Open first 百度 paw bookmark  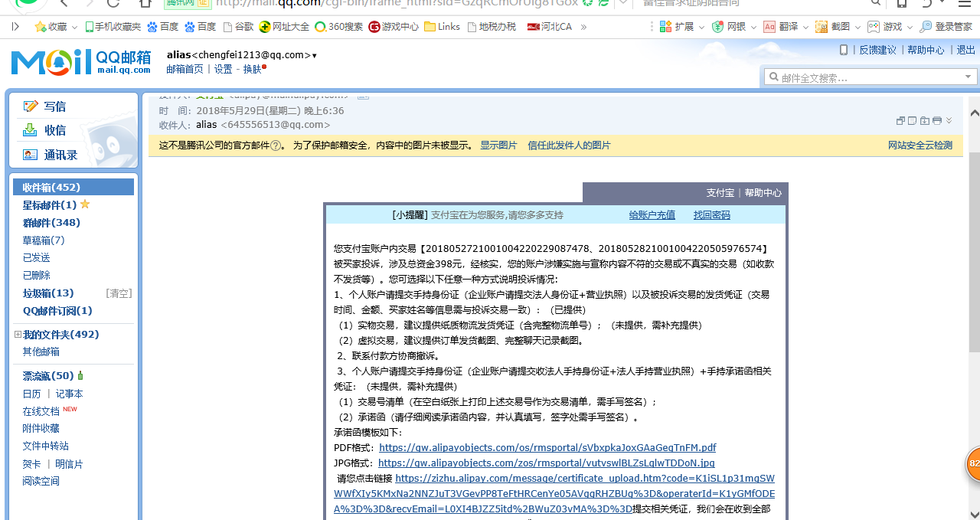click(163, 27)
